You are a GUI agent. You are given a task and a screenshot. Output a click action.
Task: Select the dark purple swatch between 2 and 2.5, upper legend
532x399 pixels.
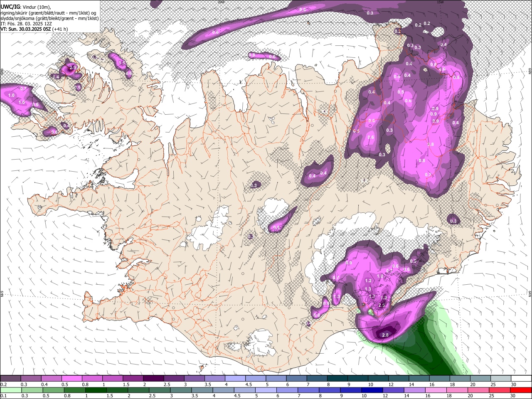click(x=154, y=379)
